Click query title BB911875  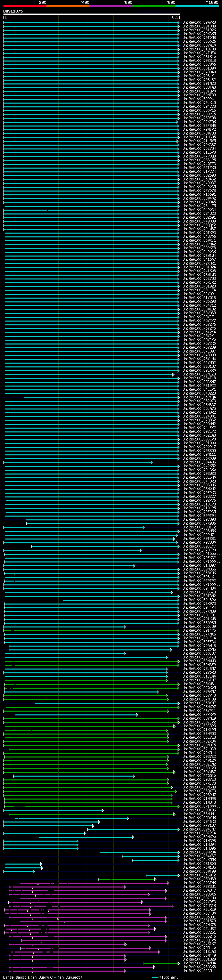(x=13, y=11)
